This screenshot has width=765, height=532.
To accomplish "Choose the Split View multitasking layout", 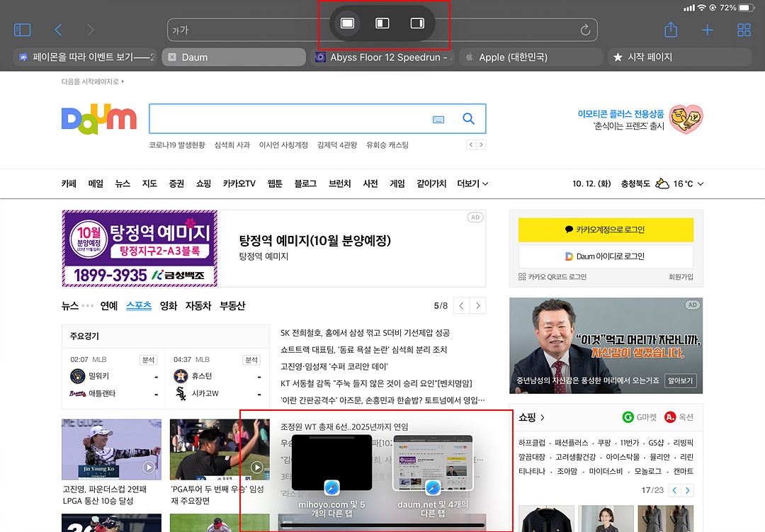I will pos(382,23).
